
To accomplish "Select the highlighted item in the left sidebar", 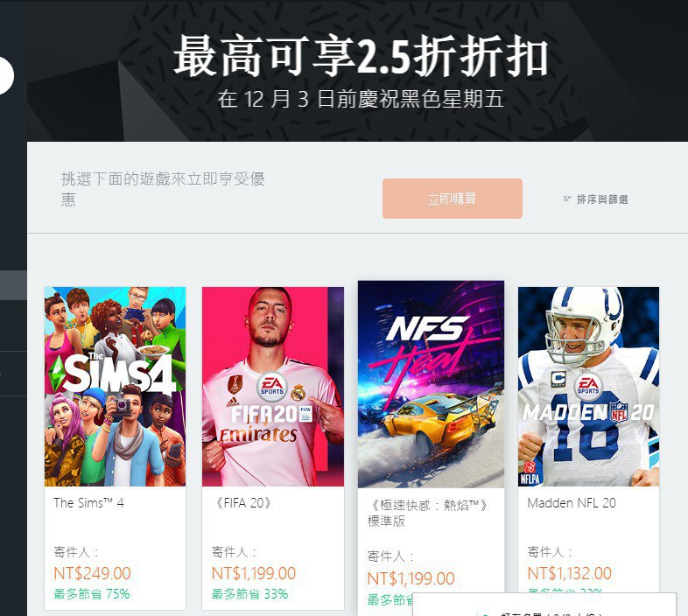I will point(13,285).
